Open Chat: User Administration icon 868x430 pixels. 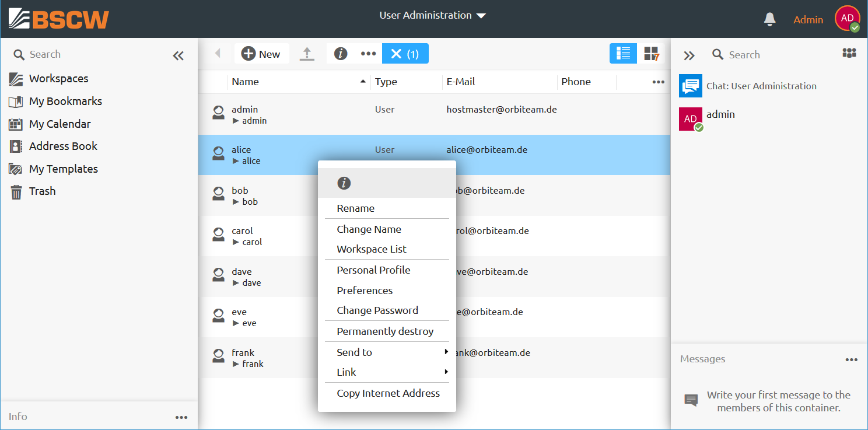pyautogui.click(x=690, y=86)
